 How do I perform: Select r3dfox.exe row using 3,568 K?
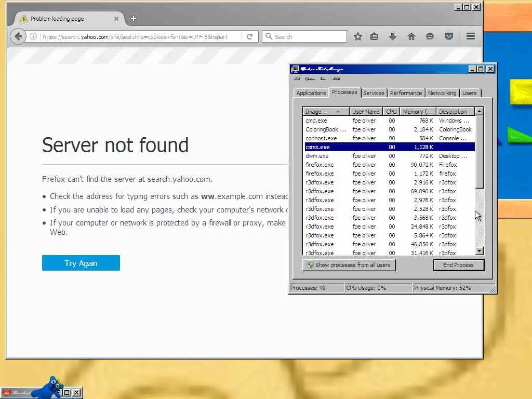click(389, 218)
